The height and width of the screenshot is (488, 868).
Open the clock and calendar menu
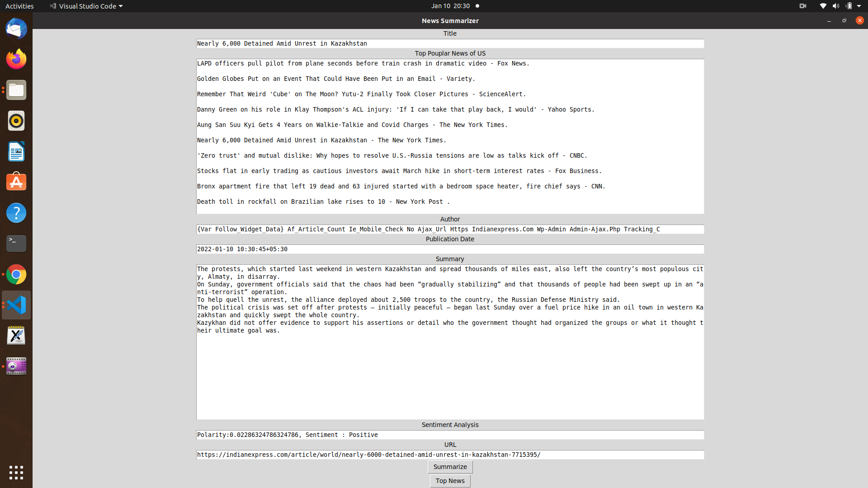click(x=450, y=6)
